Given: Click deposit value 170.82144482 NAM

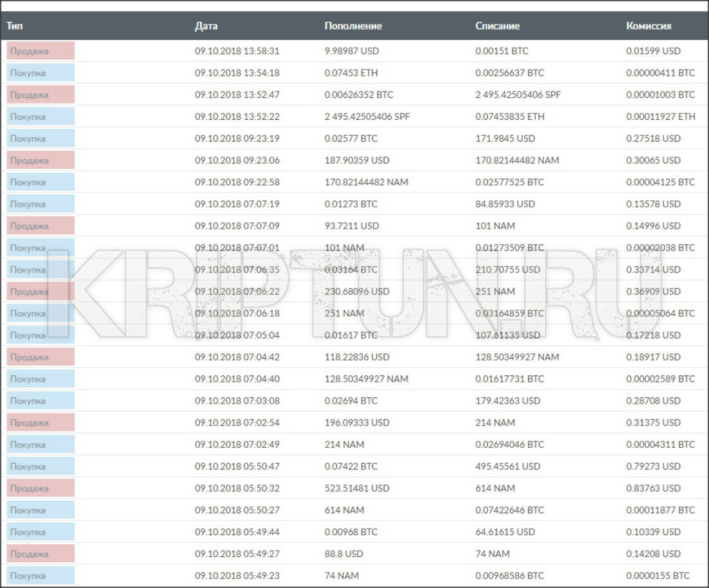Looking at the screenshot, I should pyautogui.click(x=366, y=182).
